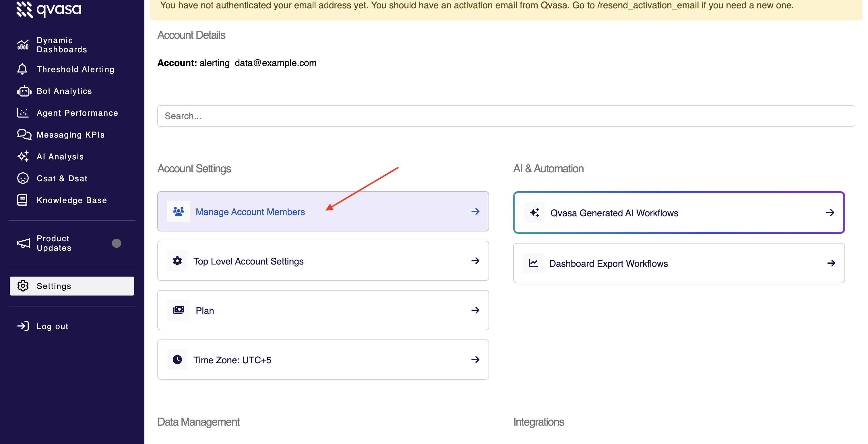Open Manage Account Members
This screenshot has width=868, height=444.
click(x=323, y=211)
